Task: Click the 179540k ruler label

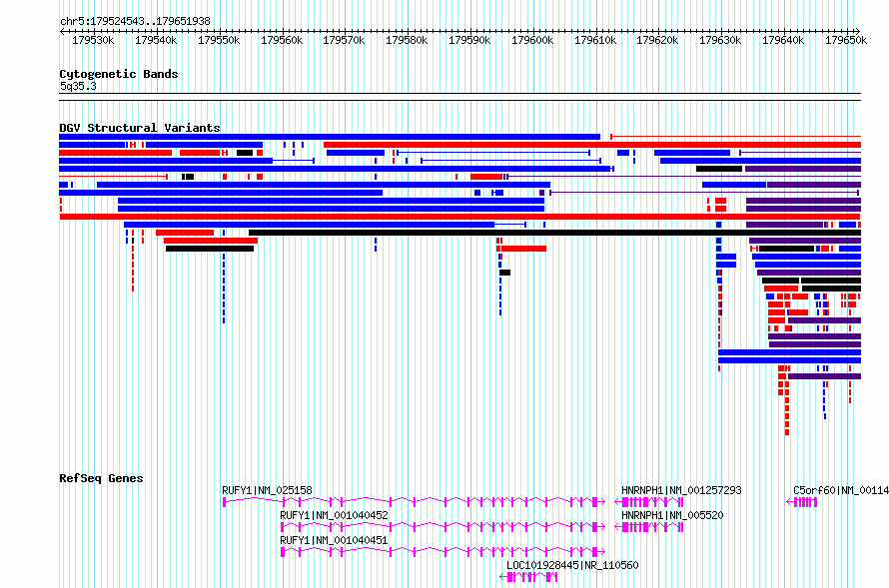Action: (x=156, y=40)
